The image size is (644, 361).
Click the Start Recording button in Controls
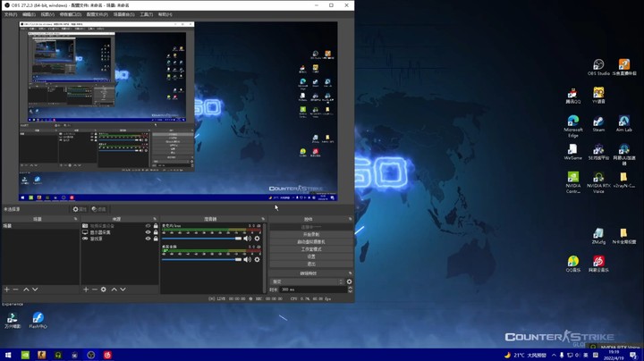(311, 234)
